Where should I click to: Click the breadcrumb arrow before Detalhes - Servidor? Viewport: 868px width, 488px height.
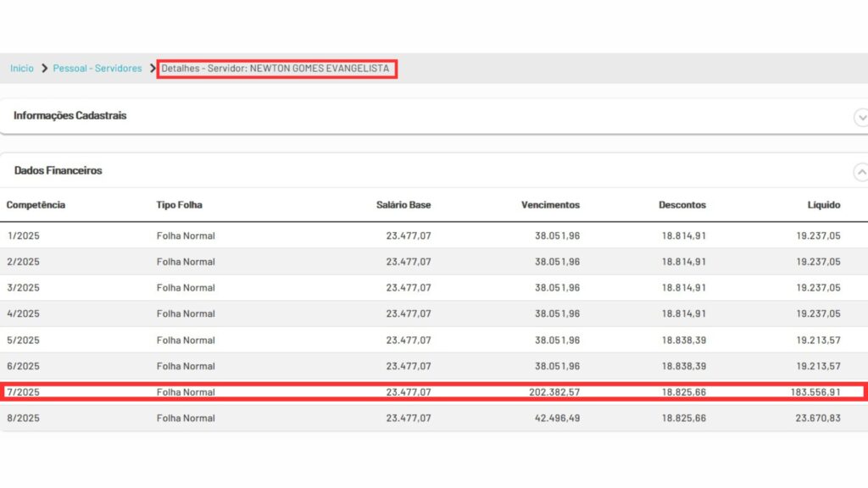click(x=153, y=69)
